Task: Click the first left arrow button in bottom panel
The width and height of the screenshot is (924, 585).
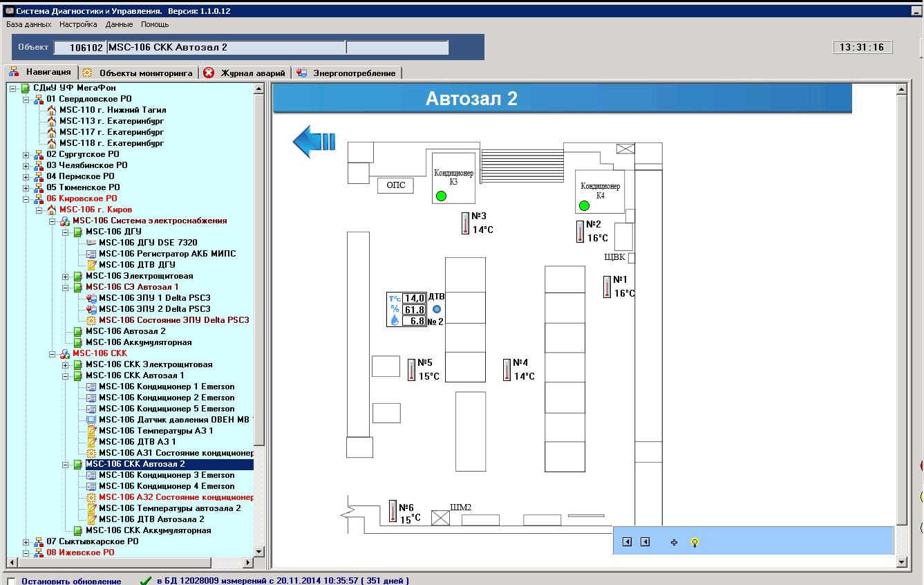Action: tap(627, 542)
